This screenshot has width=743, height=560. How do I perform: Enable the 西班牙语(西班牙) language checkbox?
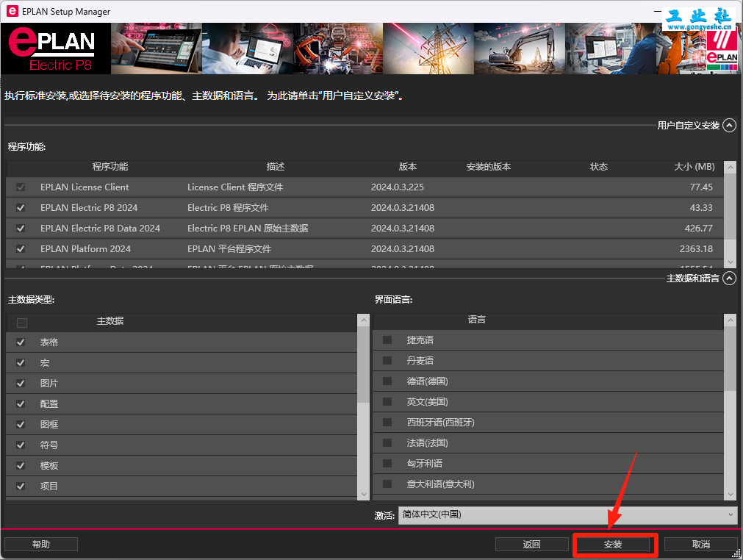click(x=387, y=422)
